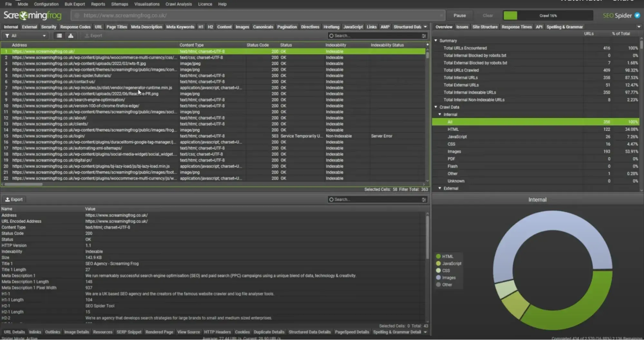Select the /digital-pr/ URL row

click(213, 160)
